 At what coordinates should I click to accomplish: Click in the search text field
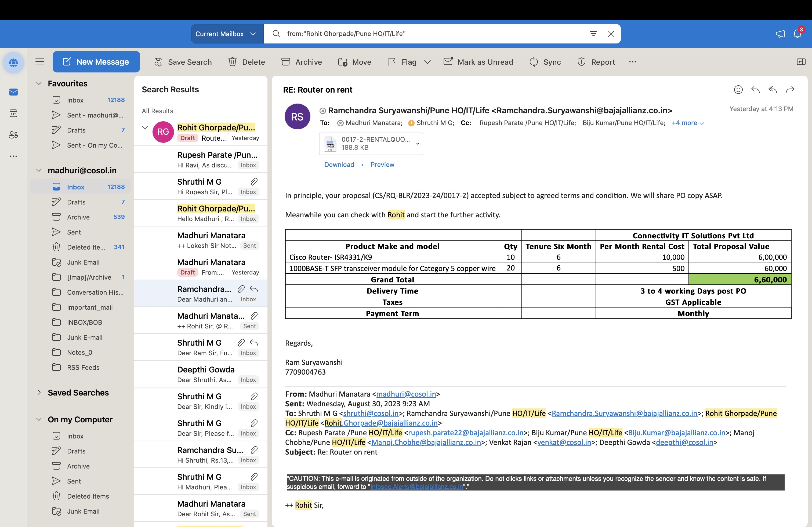[x=433, y=34]
